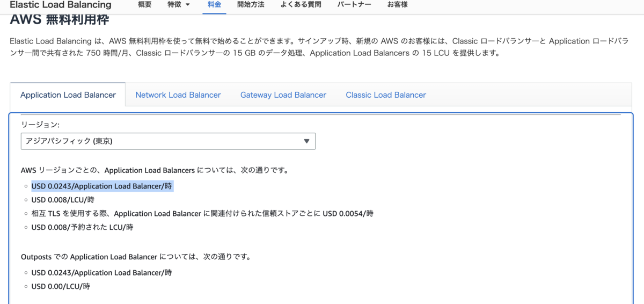Click the USD 0.008/予約された LCU/時 line
644x304 pixels.
coord(82,227)
